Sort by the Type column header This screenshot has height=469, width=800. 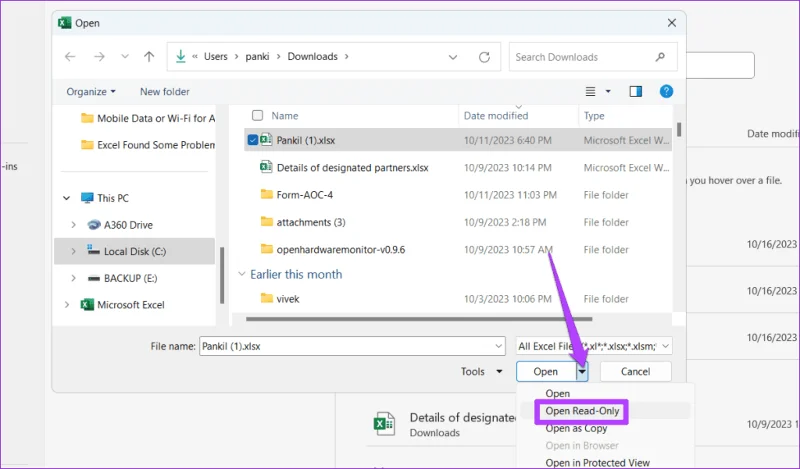tap(594, 116)
